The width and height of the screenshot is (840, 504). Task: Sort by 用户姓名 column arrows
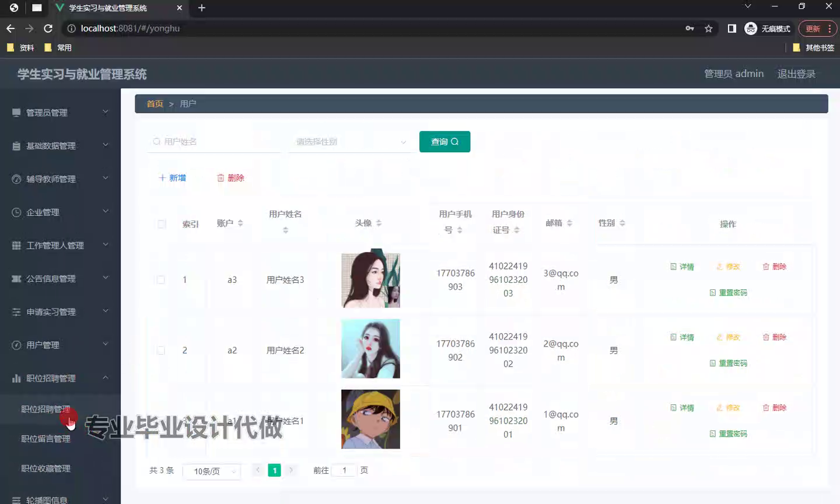point(285,230)
